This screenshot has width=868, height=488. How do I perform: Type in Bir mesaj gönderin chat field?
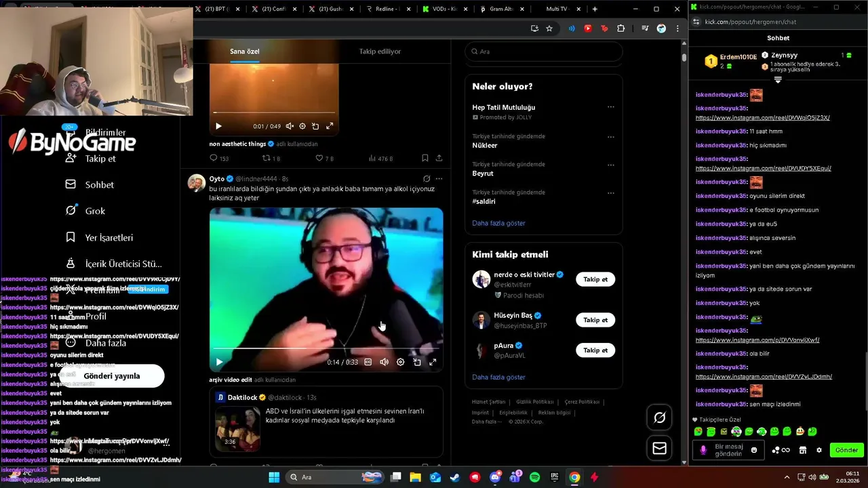coord(729,450)
